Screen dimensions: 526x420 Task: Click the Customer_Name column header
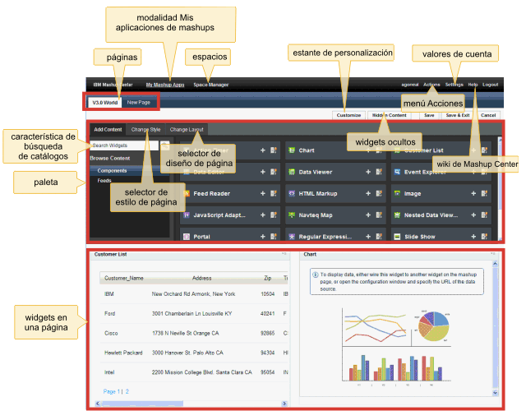click(124, 278)
